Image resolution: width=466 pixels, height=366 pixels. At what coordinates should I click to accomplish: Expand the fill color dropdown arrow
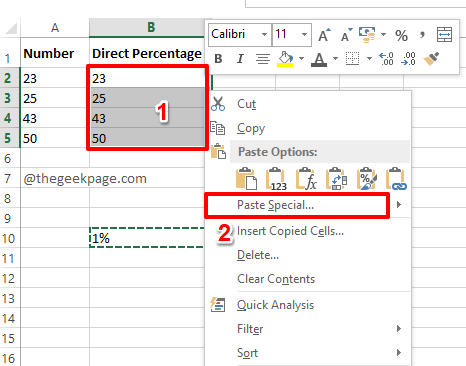point(301,59)
